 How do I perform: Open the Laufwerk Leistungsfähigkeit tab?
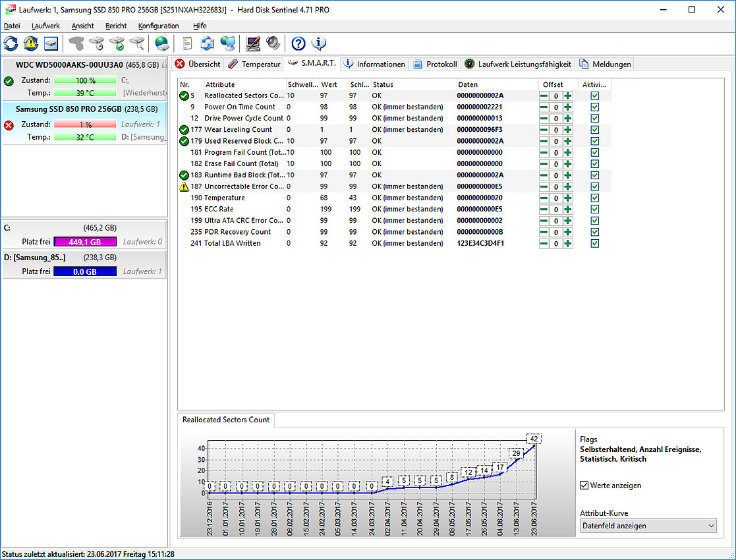point(518,64)
